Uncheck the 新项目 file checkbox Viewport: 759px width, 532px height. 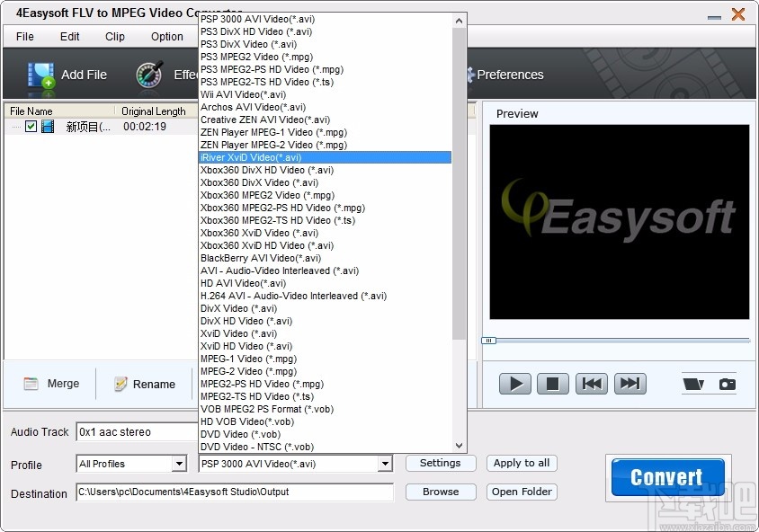(31, 126)
